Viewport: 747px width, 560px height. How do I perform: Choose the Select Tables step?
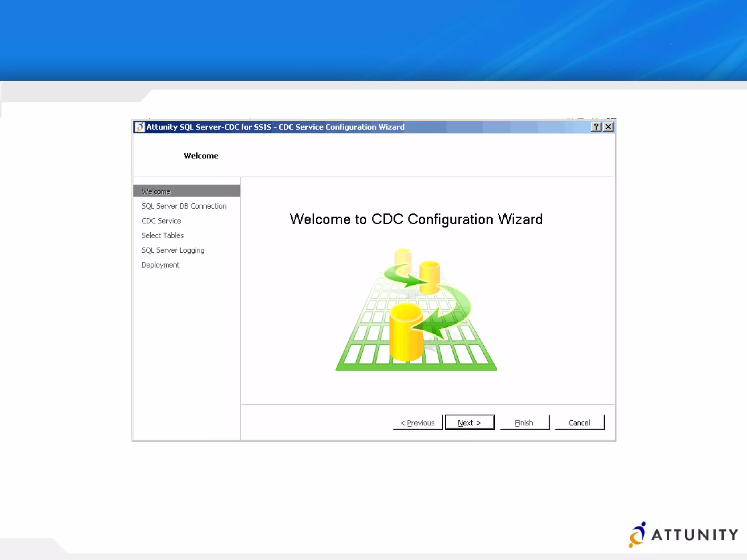click(x=162, y=236)
